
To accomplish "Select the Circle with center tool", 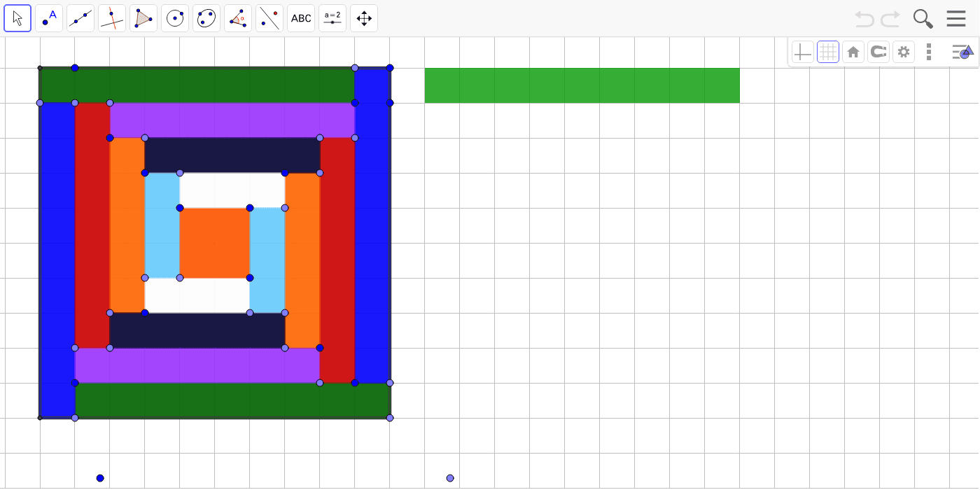I will [175, 18].
